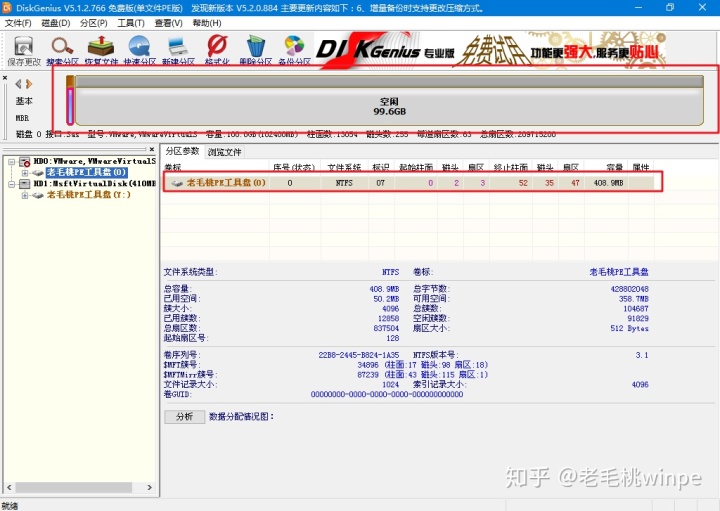Open the 帮助(H) menu
720x511 pixels.
pyautogui.click(x=207, y=23)
